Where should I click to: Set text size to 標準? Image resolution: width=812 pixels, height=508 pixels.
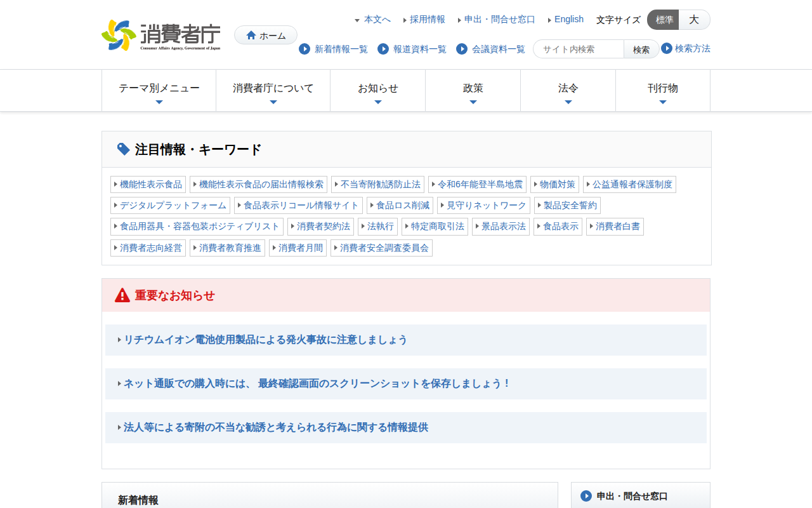coord(664,20)
